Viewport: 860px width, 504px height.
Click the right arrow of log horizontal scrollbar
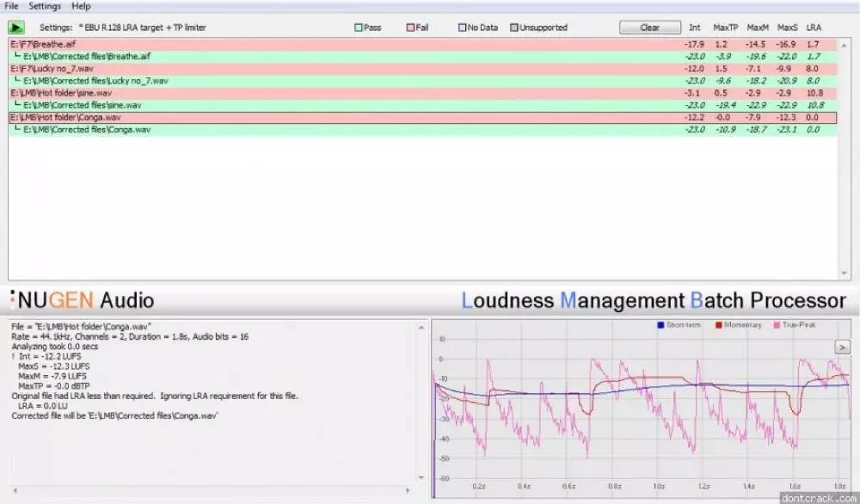(408, 490)
